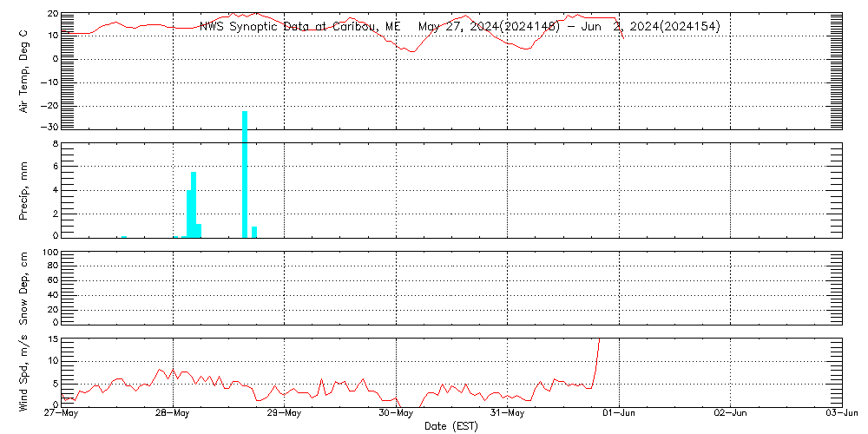
Task: Click the 100 tick on snow depth axis
Action: coord(49,253)
